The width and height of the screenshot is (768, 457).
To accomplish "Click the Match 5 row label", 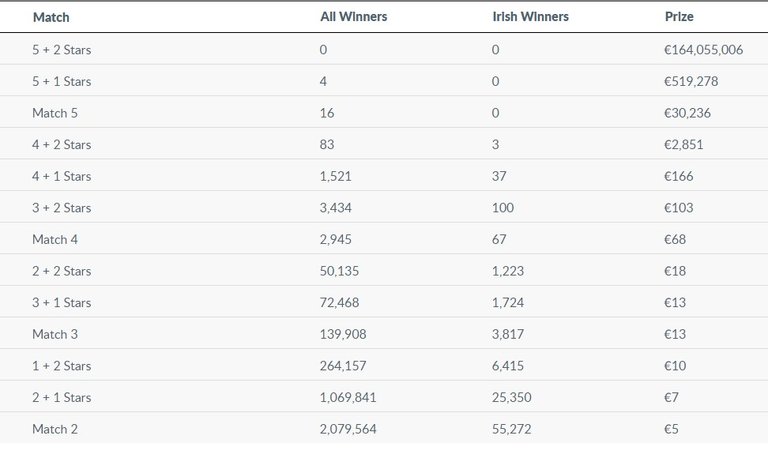I will [54, 113].
